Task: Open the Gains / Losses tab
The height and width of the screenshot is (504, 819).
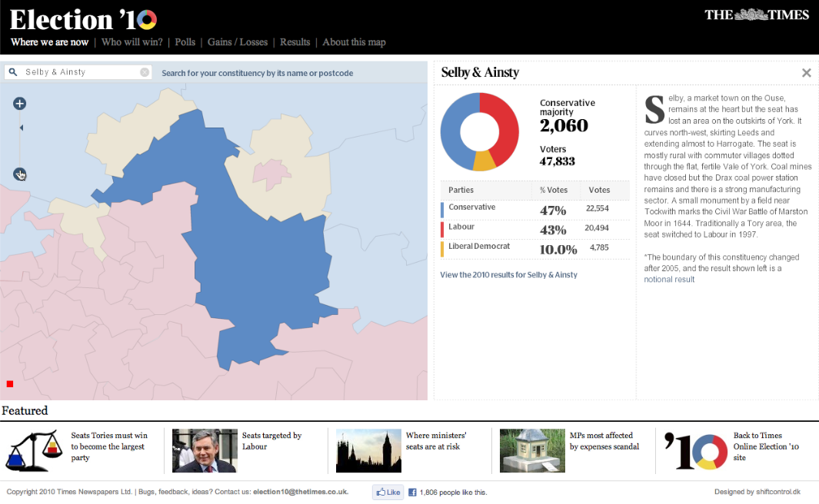Action: click(x=238, y=42)
